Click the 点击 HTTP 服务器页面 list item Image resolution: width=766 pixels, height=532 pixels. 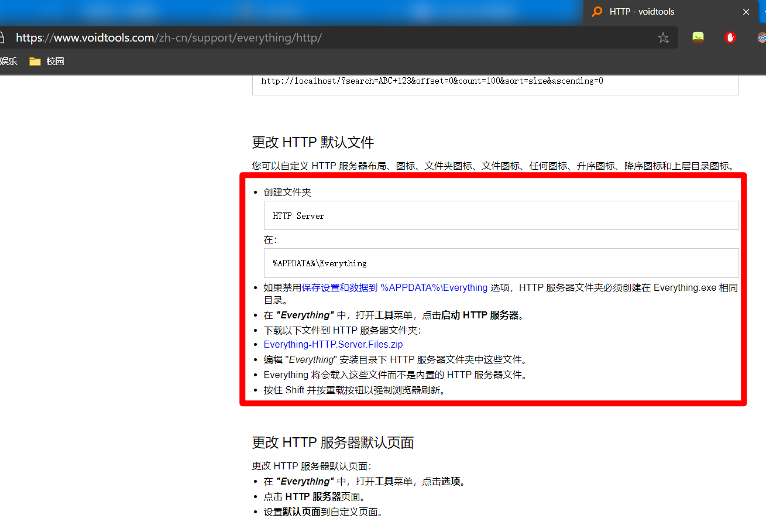coord(316,496)
